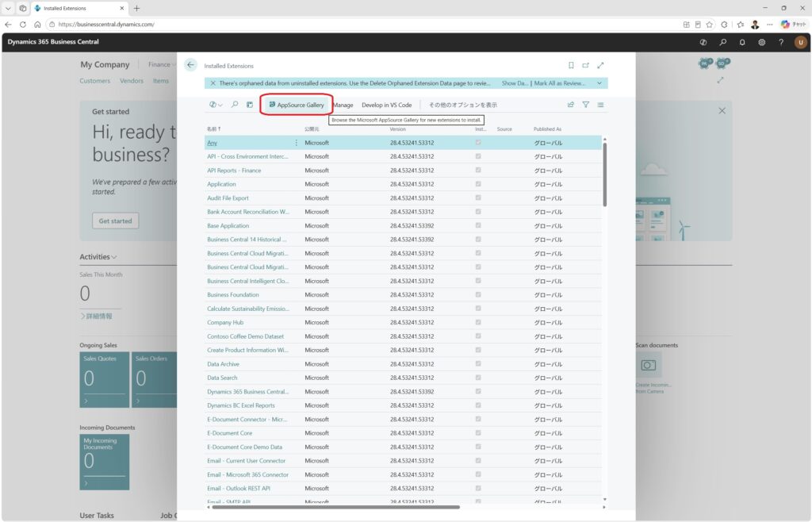Open the Copilot dropdown in the list toolbar
This screenshot has width=812, height=522.
coord(216,105)
